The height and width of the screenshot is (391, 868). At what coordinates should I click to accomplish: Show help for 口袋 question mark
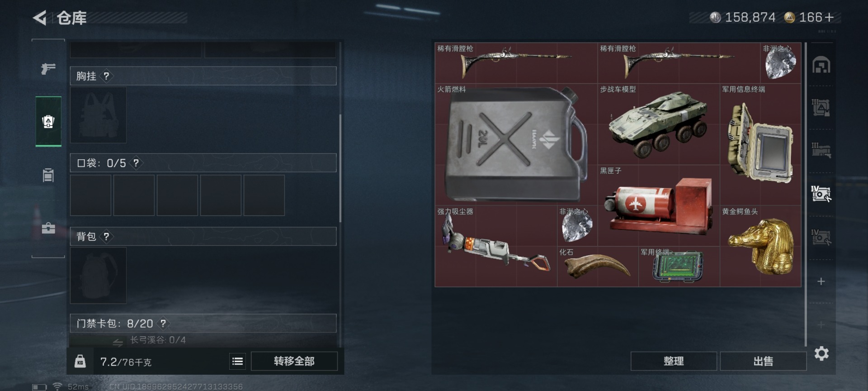tap(136, 163)
